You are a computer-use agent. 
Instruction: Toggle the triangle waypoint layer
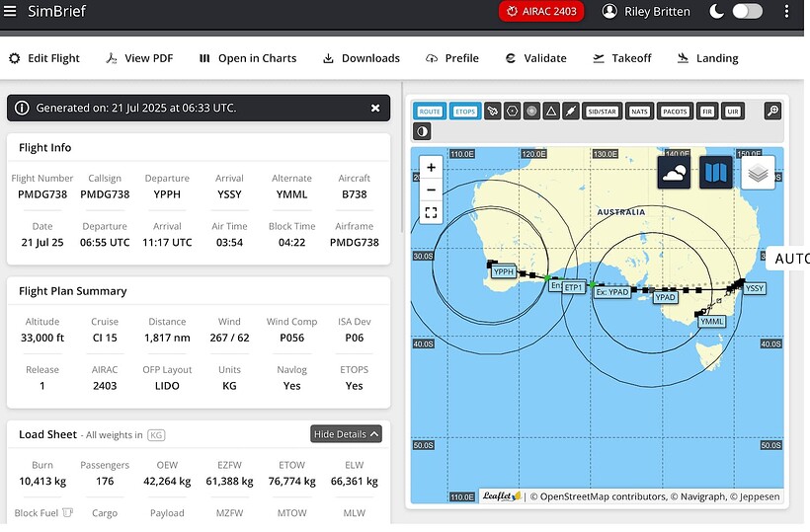coord(551,112)
